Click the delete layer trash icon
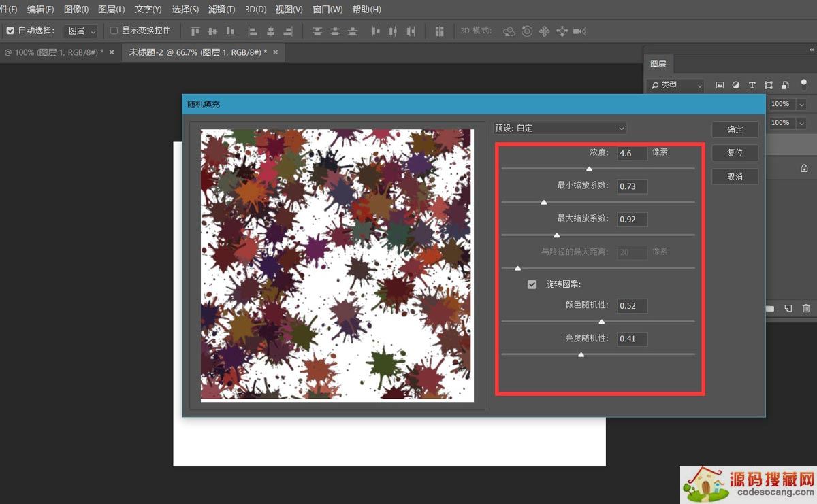The image size is (817, 504). point(806,308)
